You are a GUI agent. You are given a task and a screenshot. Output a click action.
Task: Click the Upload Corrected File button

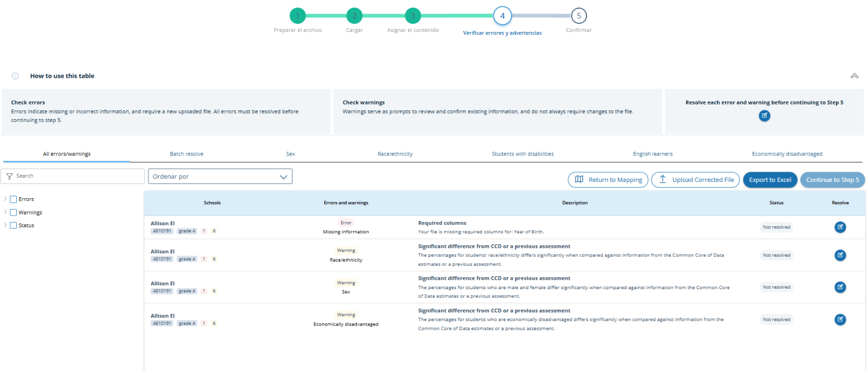pyautogui.click(x=695, y=180)
